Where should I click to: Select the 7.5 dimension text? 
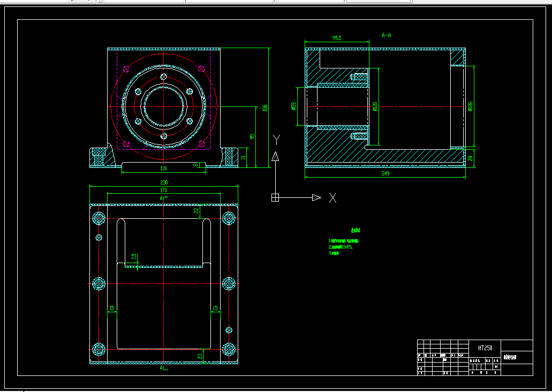point(134,257)
